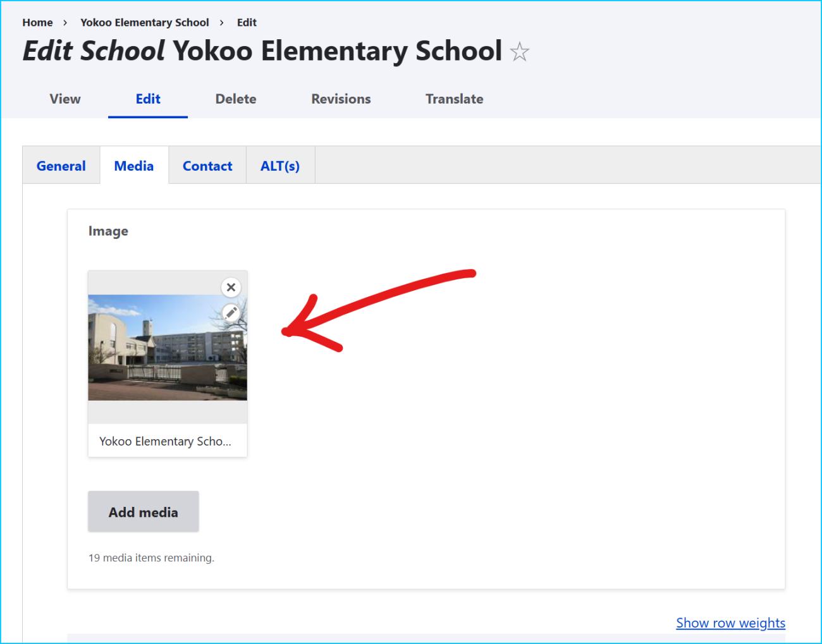Click the Image field label
The width and height of the screenshot is (822, 644).
coord(108,231)
